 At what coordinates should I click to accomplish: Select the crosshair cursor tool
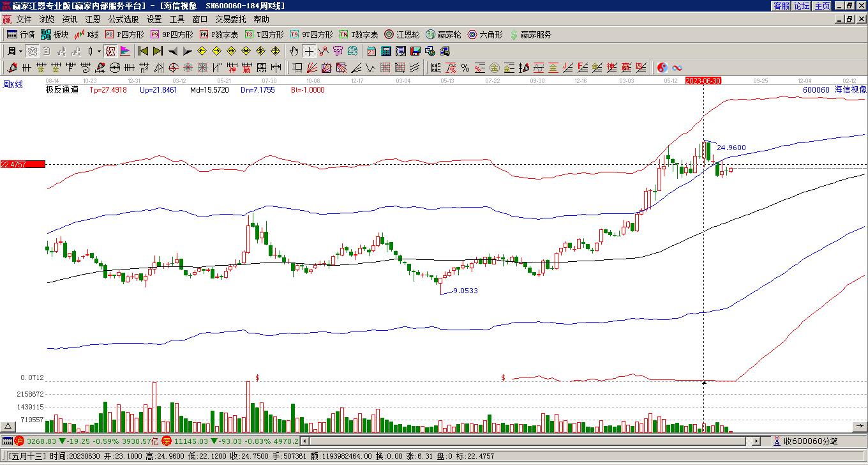(x=309, y=51)
